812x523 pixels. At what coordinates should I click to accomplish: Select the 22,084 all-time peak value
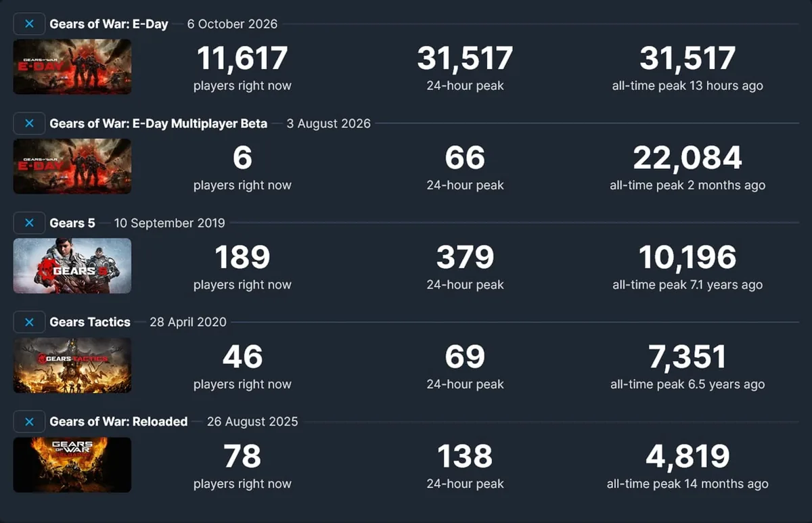click(x=687, y=158)
